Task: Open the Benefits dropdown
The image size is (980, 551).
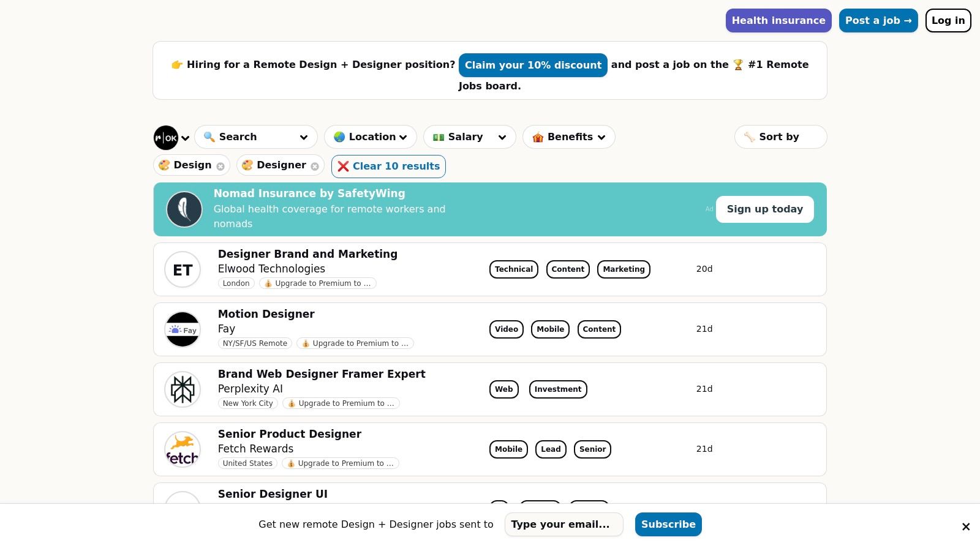Action: (568, 137)
